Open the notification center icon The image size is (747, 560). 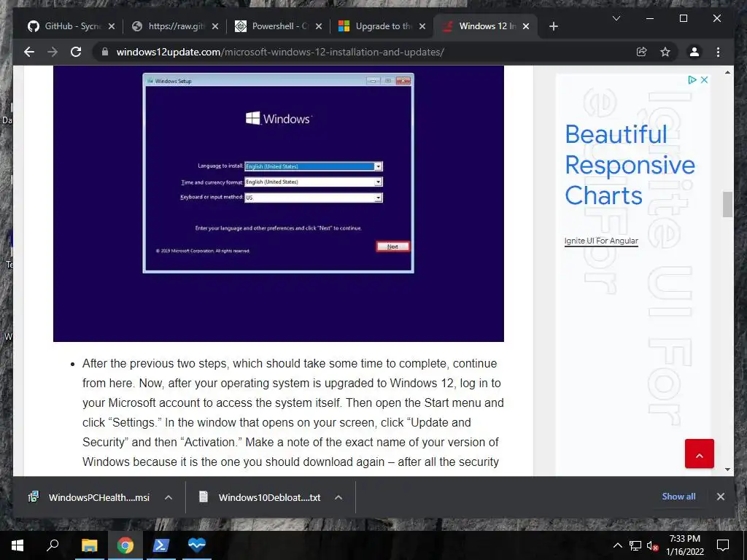pos(723,545)
